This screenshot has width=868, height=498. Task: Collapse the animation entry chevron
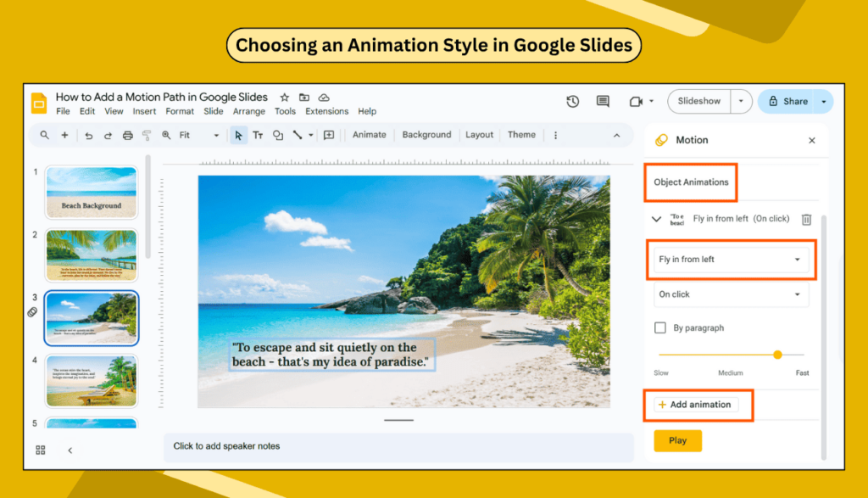[x=656, y=219]
